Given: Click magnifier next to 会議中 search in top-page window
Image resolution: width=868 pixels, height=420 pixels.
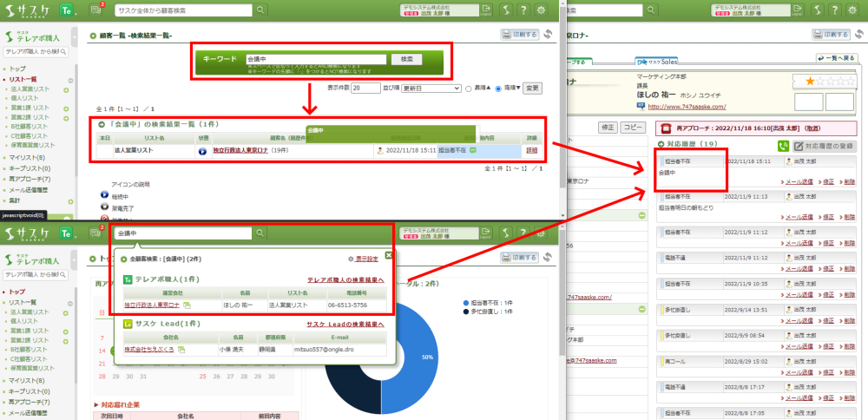Looking at the screenshot, I should [260, 233].
